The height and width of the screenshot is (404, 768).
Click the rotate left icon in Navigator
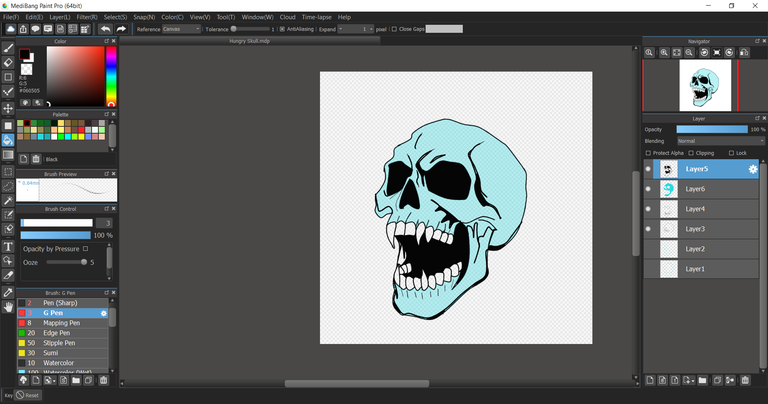704,52
